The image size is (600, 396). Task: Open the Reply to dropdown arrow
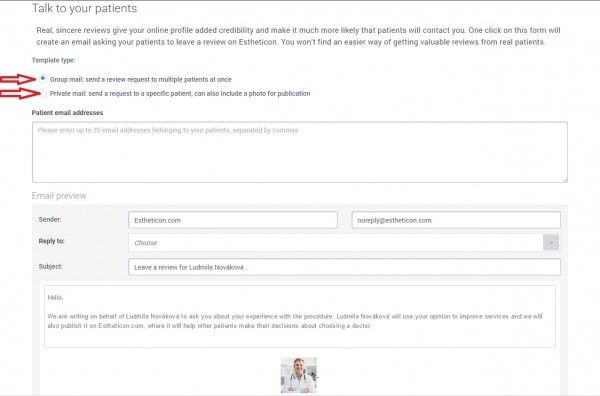tap(551, 243)
